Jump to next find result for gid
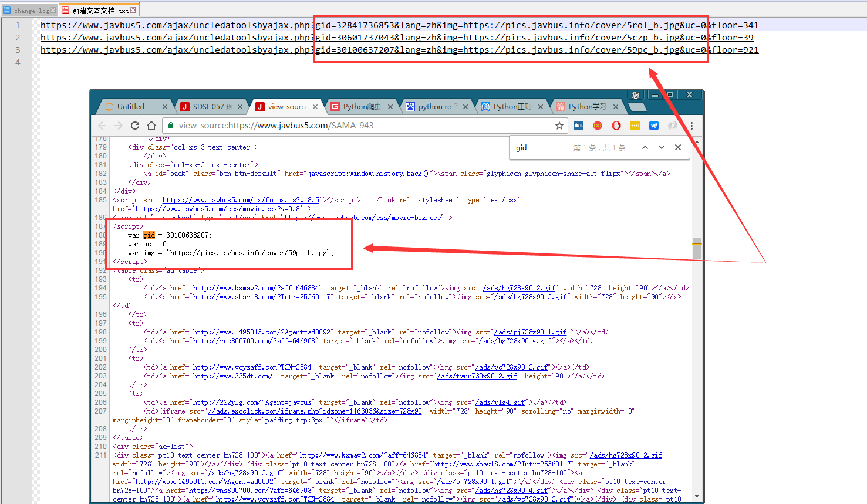 click(x=662, y=147)
